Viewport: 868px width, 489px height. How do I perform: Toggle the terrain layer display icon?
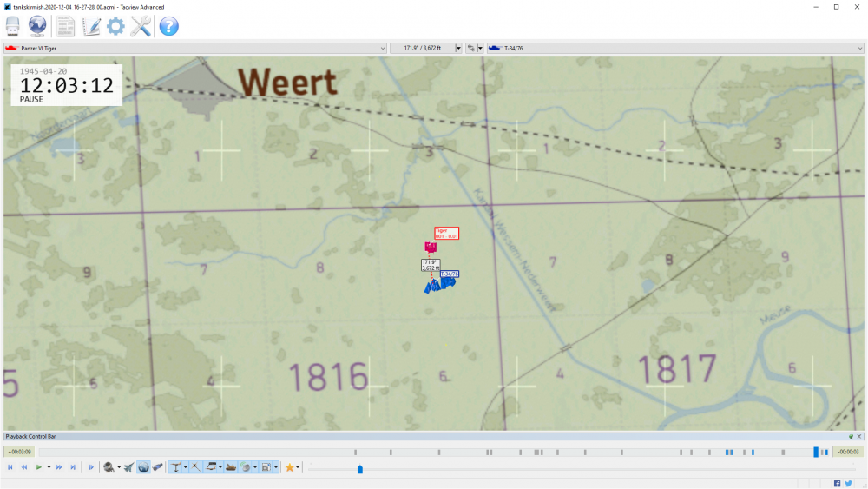point(211,467)
